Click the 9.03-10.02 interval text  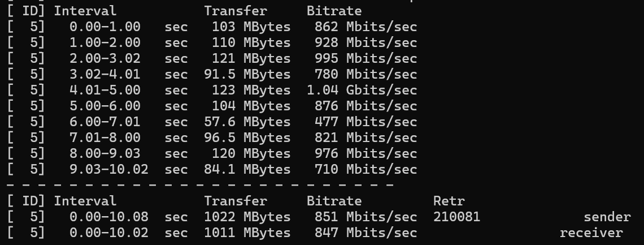click(x=109, y=169)
